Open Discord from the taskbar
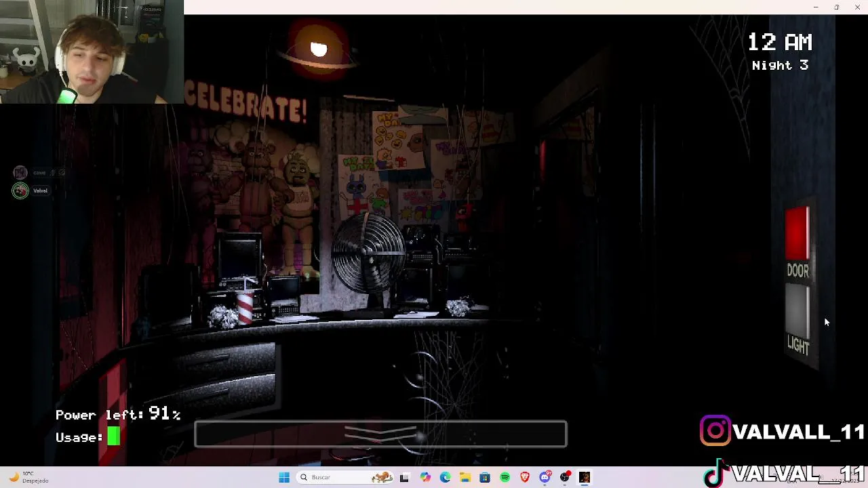Screen dimensions: 868x488 coord(545,477)
